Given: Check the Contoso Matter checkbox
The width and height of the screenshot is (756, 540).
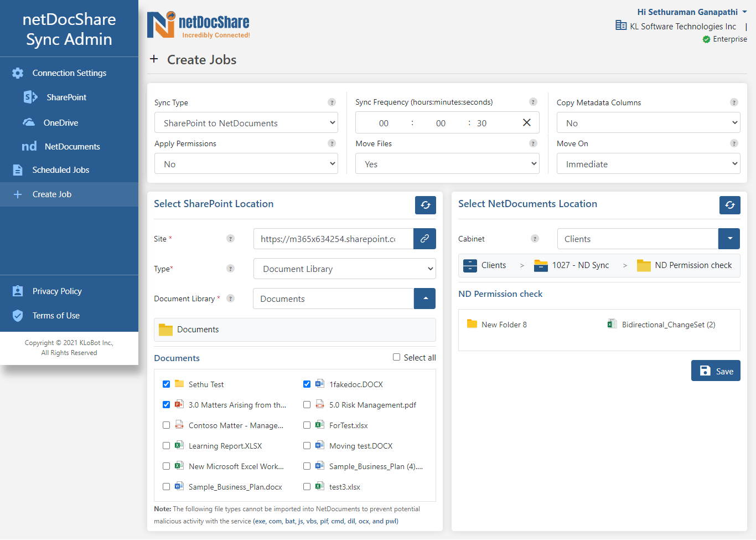Looking at the screenshot, I should click(166, 425).
